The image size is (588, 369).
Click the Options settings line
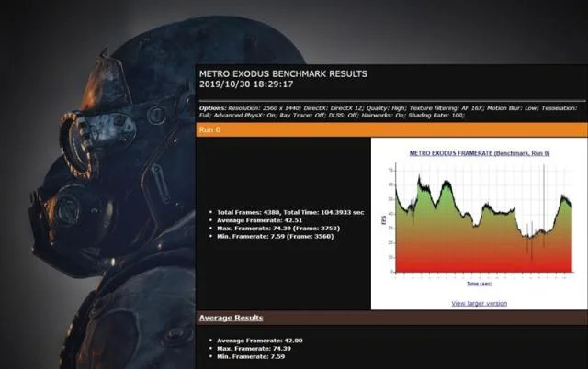[388, 112]
